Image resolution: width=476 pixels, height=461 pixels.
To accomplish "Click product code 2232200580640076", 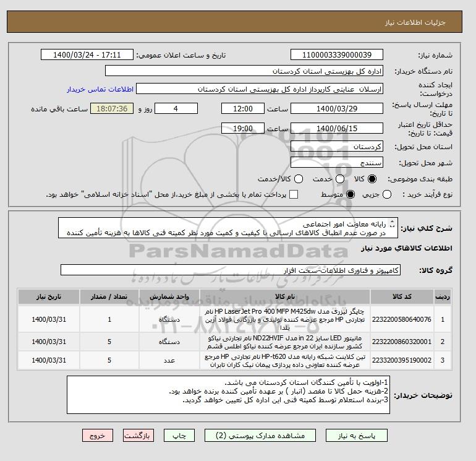I will tap(402, 319).
